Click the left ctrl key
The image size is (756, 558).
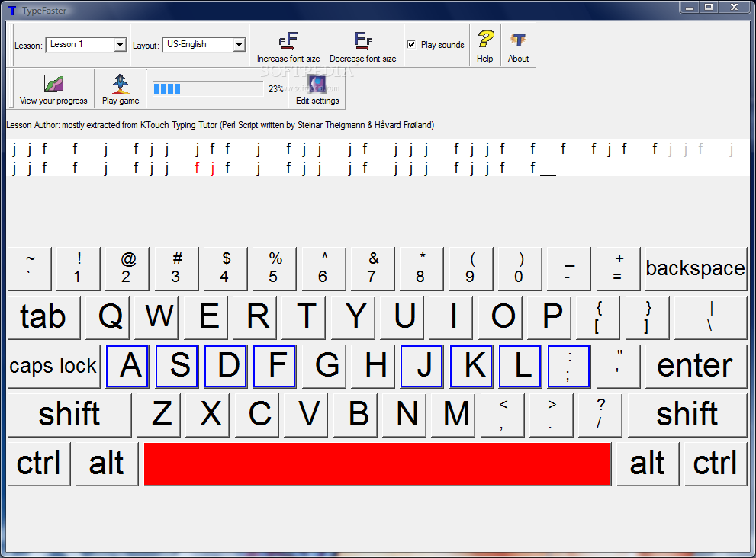point(39,464)
